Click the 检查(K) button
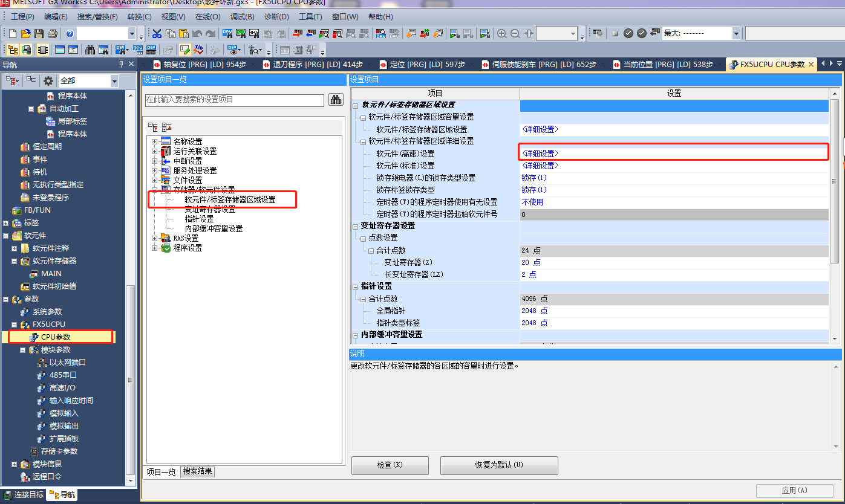845x504 pixels. [x=390, y=465]
